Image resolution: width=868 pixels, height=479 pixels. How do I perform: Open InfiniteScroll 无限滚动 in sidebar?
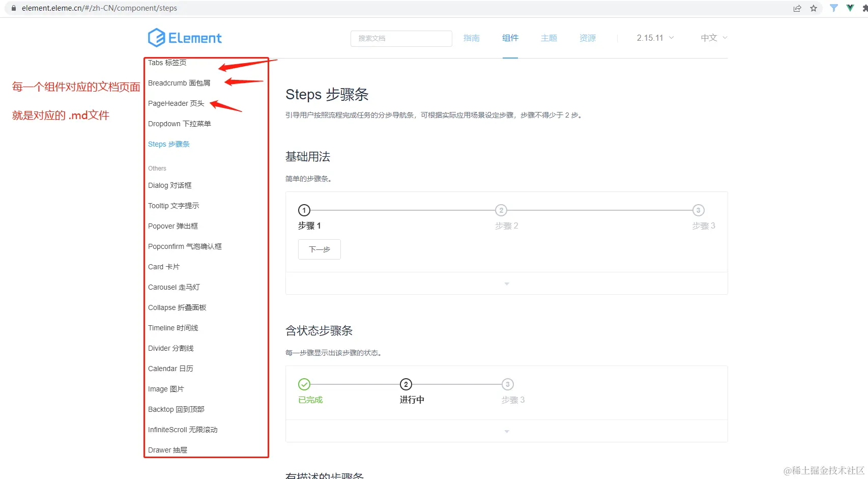pos(183,430)
